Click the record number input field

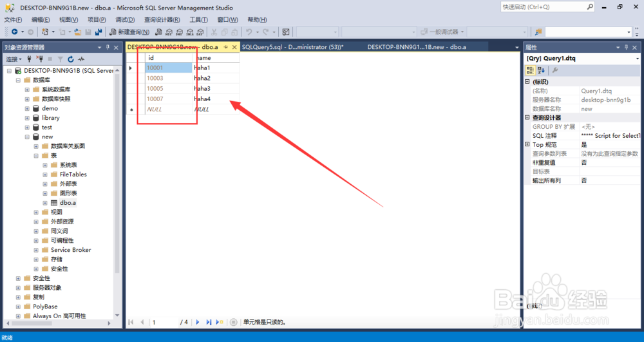point(163,322)
